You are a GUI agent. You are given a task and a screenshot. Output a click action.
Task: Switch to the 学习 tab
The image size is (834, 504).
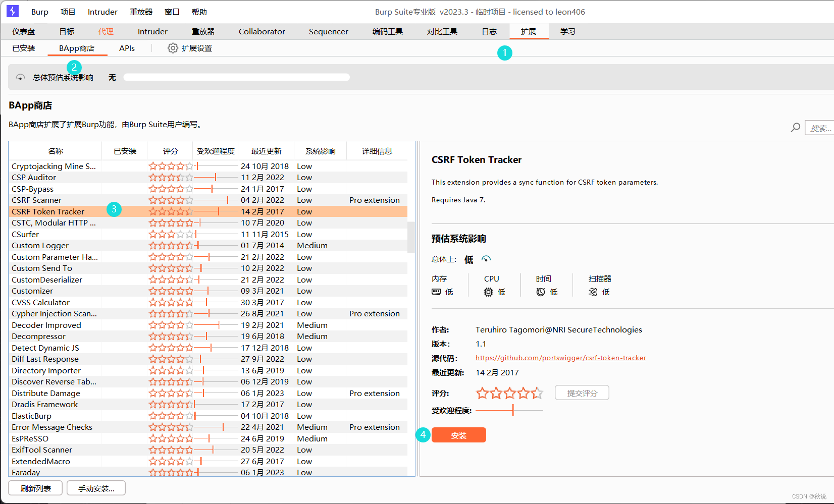coord(568,31)
